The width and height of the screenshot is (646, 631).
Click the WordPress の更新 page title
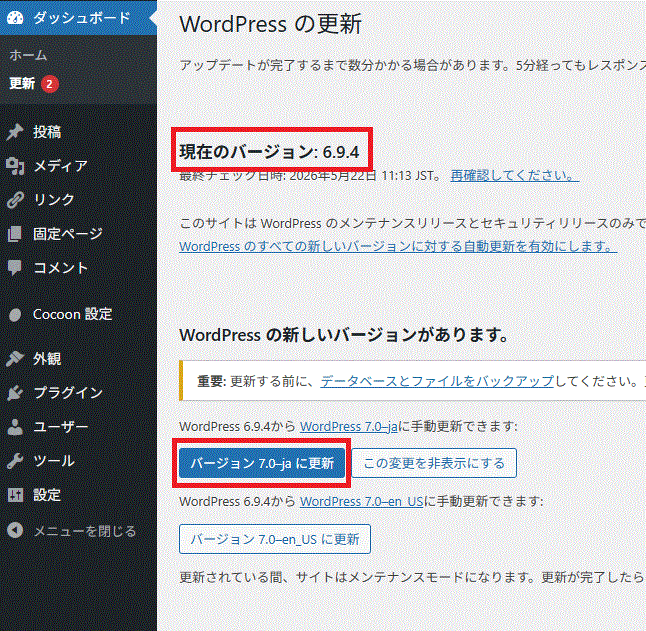click(271, 23)
